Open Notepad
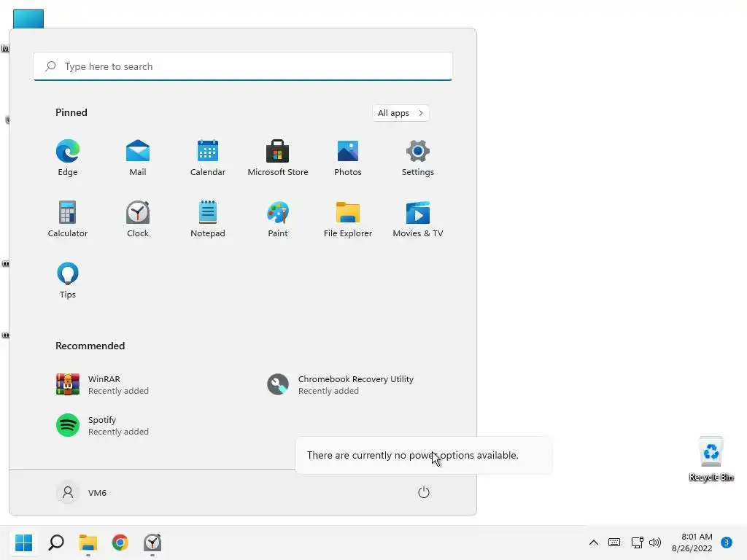The width and height of the screenshot is (747, 560). pyautogui.click(x=208, y=219)
